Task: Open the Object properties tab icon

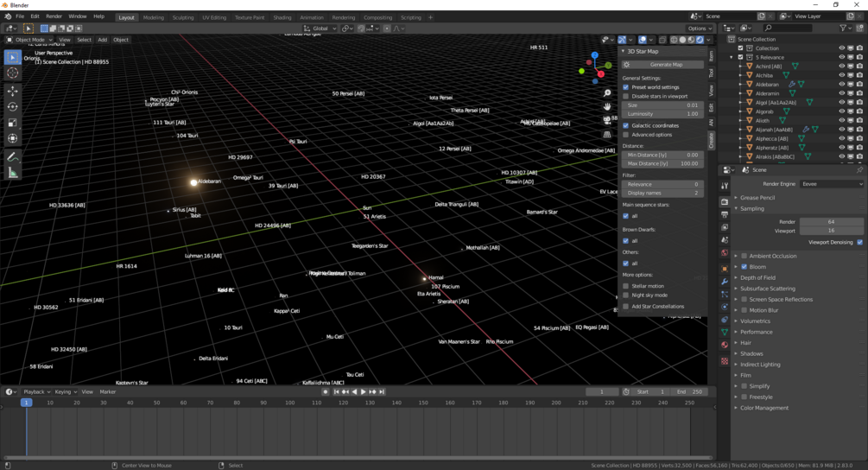Action: tap(725, 269)
